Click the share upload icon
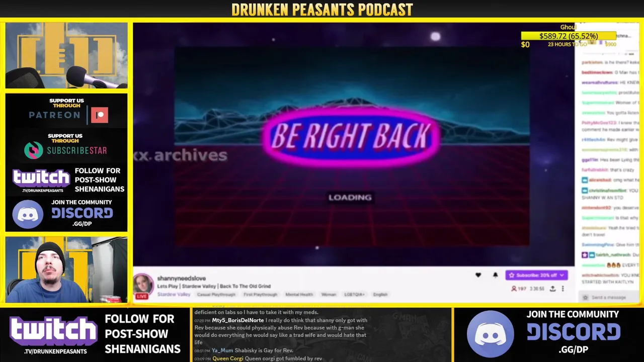Viewport: 644px width, 362px height. coord(552,289)
